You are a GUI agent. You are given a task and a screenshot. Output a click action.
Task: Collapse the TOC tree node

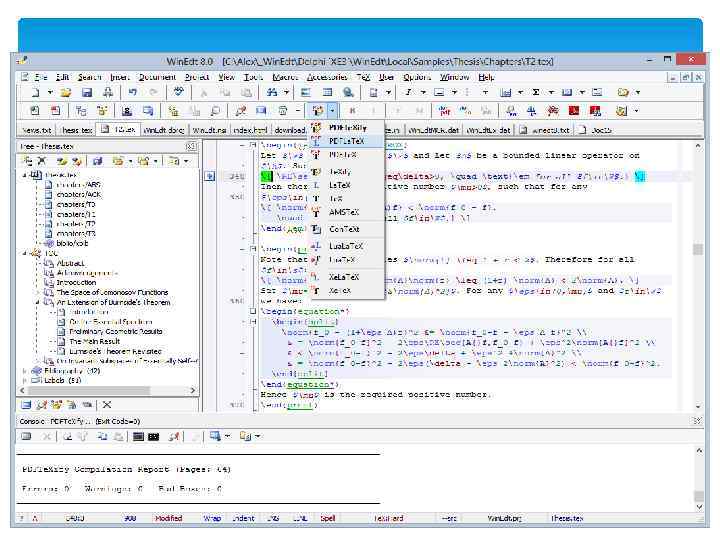(25, 253)
